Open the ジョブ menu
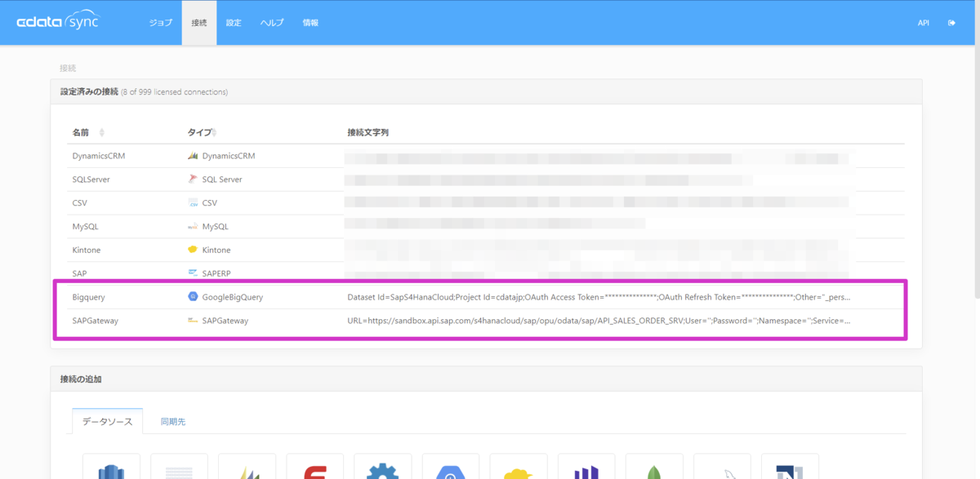This screenshot has width=980, height=479. point(161,23)
